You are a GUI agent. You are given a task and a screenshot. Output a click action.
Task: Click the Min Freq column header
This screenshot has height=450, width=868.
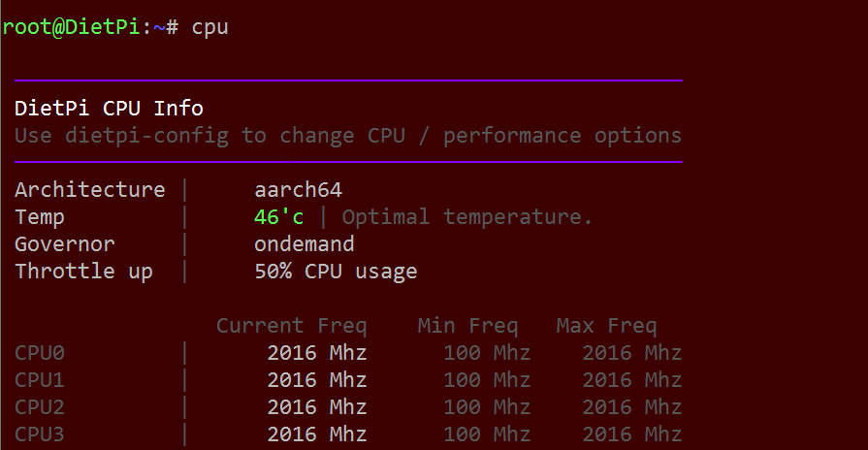point(467,326)
